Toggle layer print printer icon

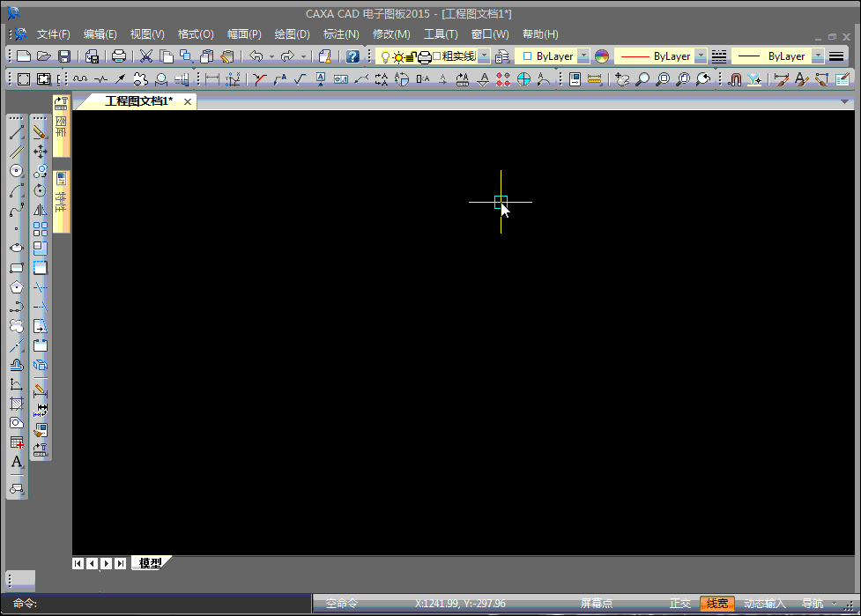coord(425,56)
